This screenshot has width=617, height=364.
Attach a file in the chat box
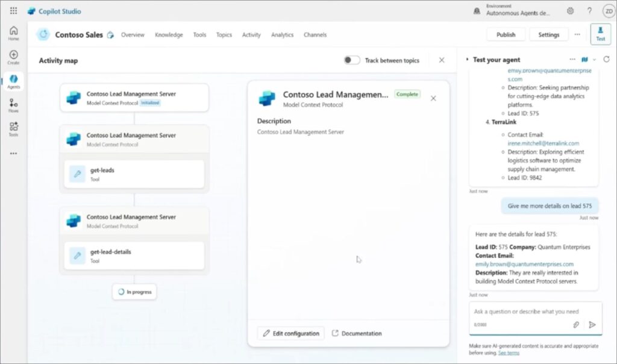point(575,325)
